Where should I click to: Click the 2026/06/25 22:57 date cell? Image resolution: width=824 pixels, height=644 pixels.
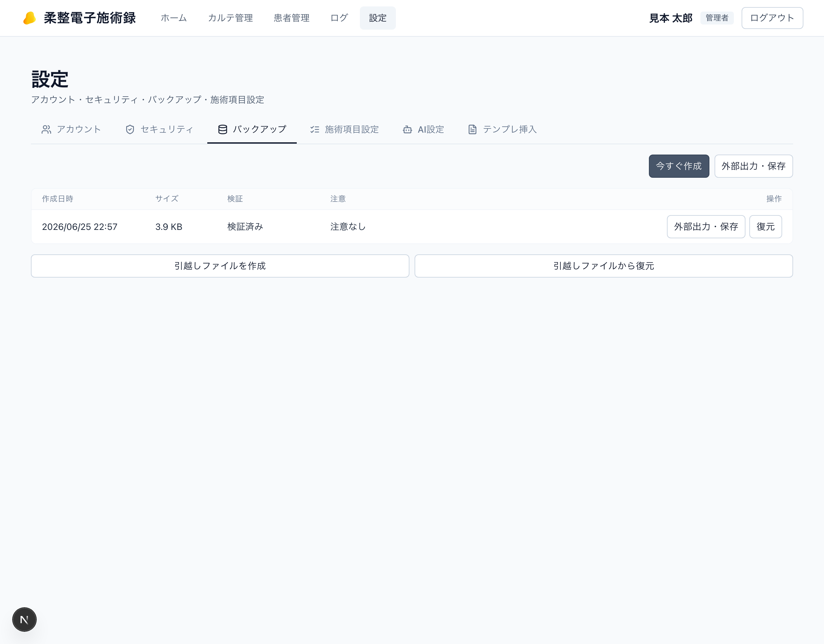pos(80,226)
